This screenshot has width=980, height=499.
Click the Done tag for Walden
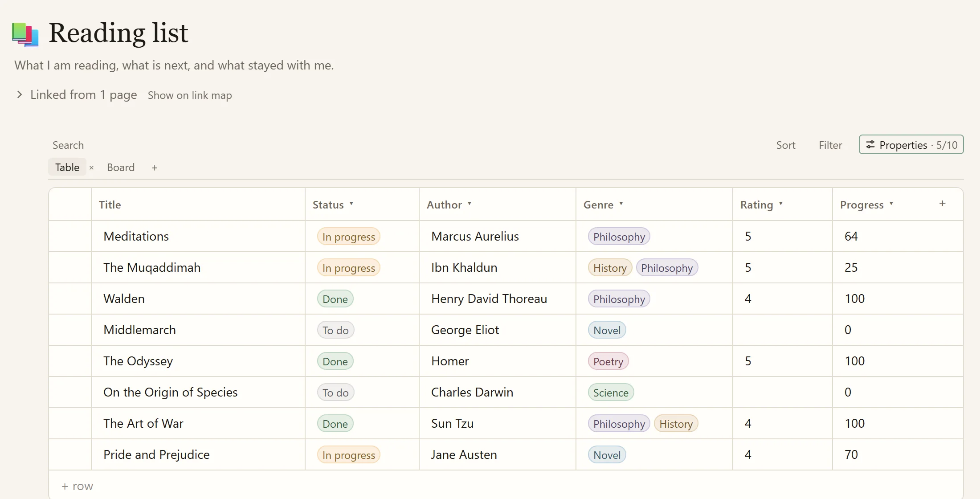(x=335, y=299)
